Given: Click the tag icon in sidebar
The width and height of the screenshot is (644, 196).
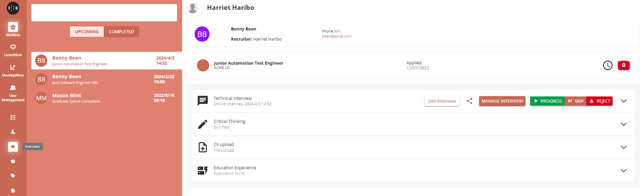Looking at the screenshot, I should (x=13, y=176).
